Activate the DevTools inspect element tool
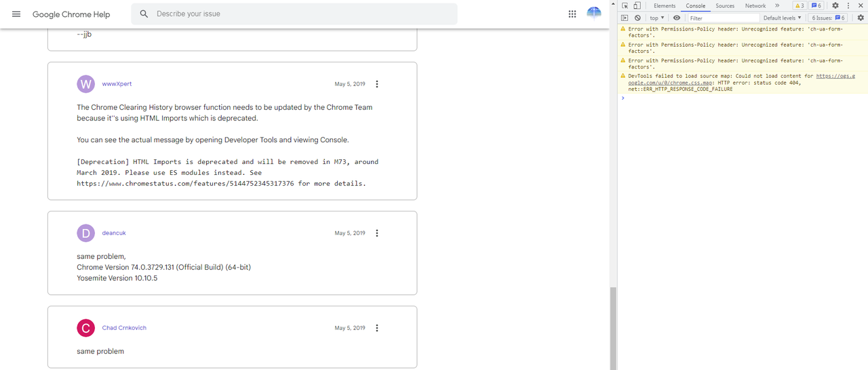 [x=625, y=5]
